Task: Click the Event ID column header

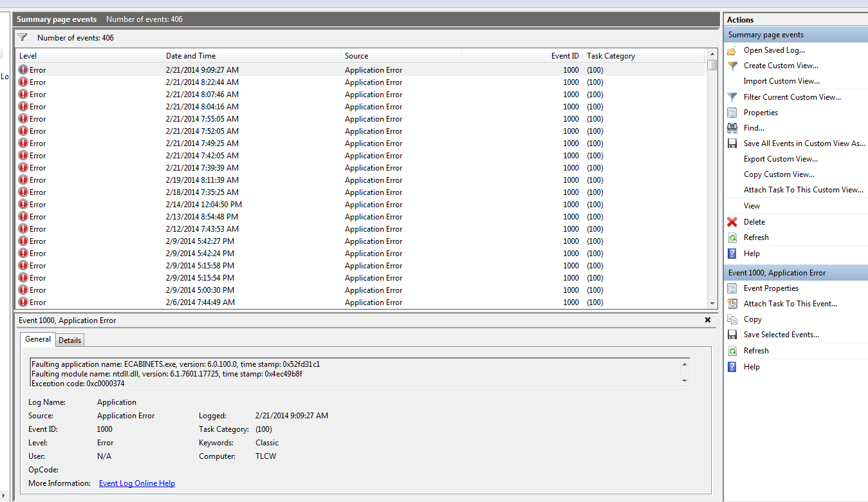Action: click(564, 56)
